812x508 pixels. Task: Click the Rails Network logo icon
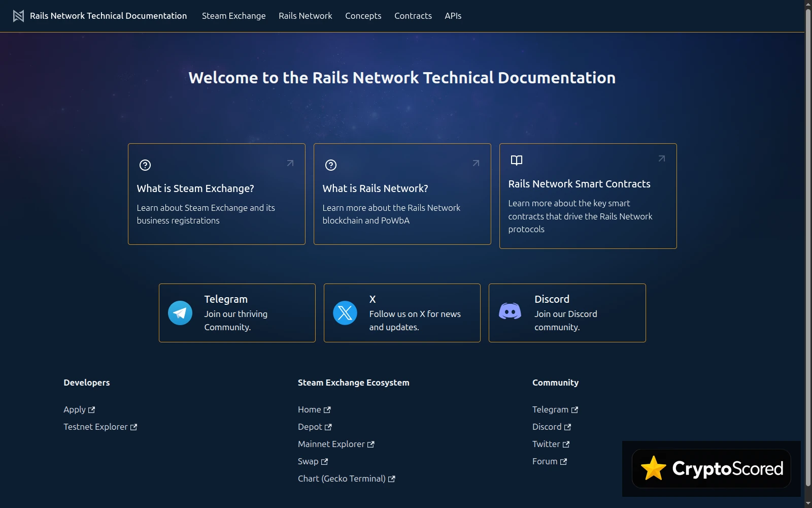point(18,16)
